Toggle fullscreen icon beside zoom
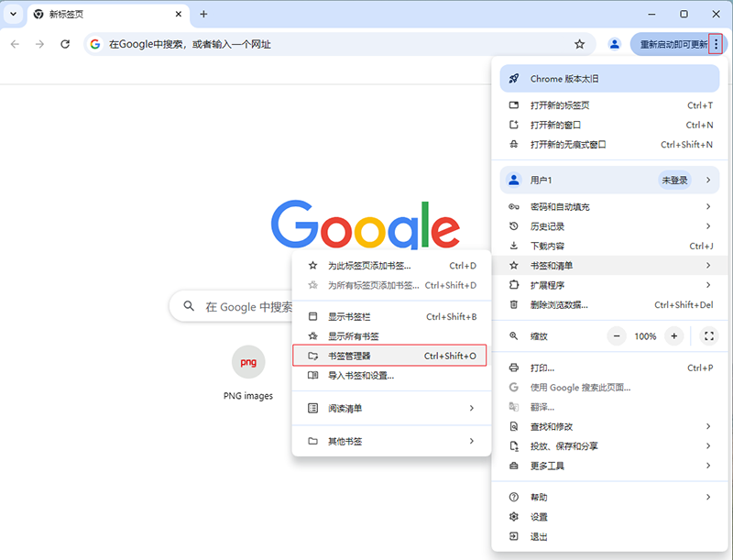The height and width of the screenshot is (560, 733). click(708, 336)
